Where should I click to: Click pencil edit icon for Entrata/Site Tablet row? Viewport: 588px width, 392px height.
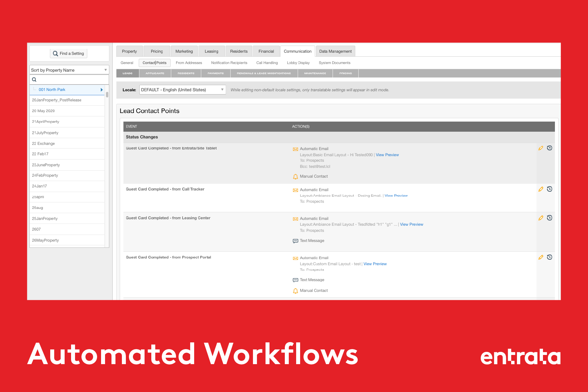[541, 148]
